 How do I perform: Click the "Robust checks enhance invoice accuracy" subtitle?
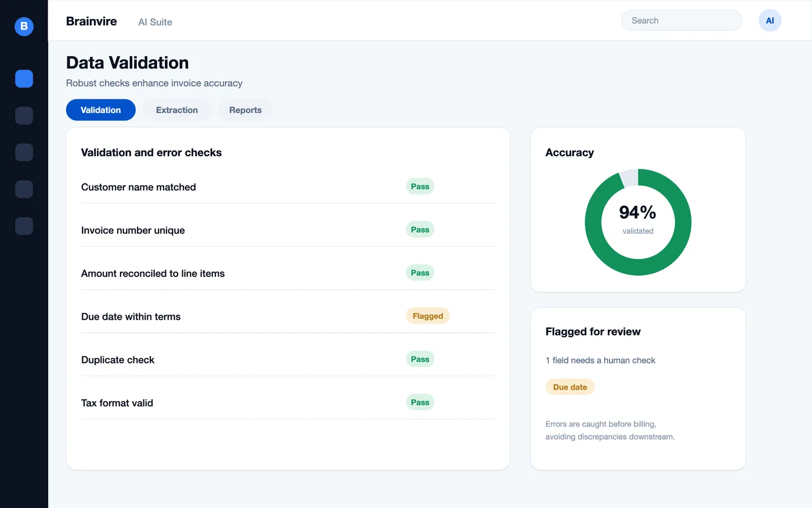click(x=154, y=83)
